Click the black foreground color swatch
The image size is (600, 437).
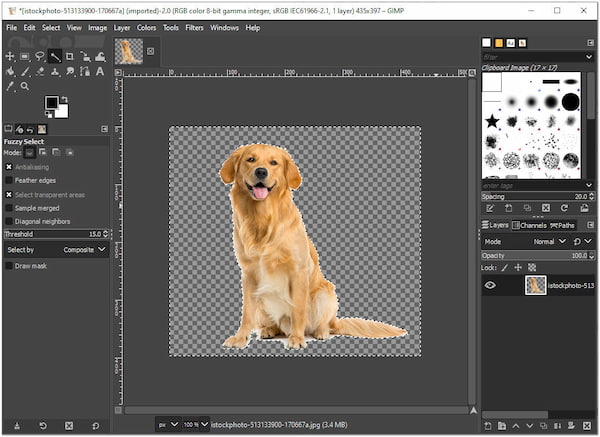[x=52, y=102]
